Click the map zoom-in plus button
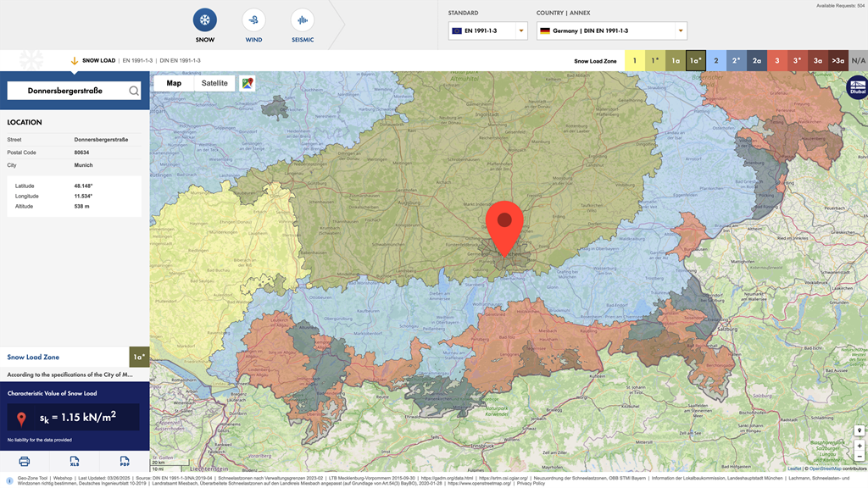The height and width of the screenshot is (488, 868). click(860, 444)
